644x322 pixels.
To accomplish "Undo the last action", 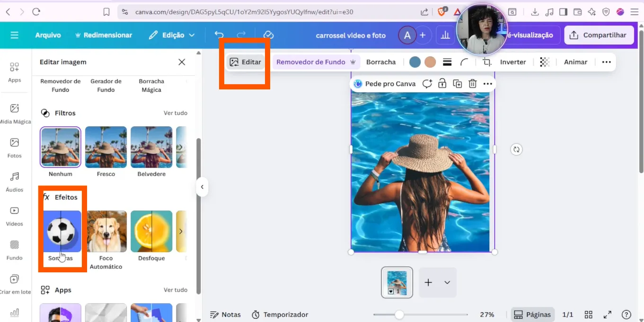I will pyautogui.click(x=219, y=35).
